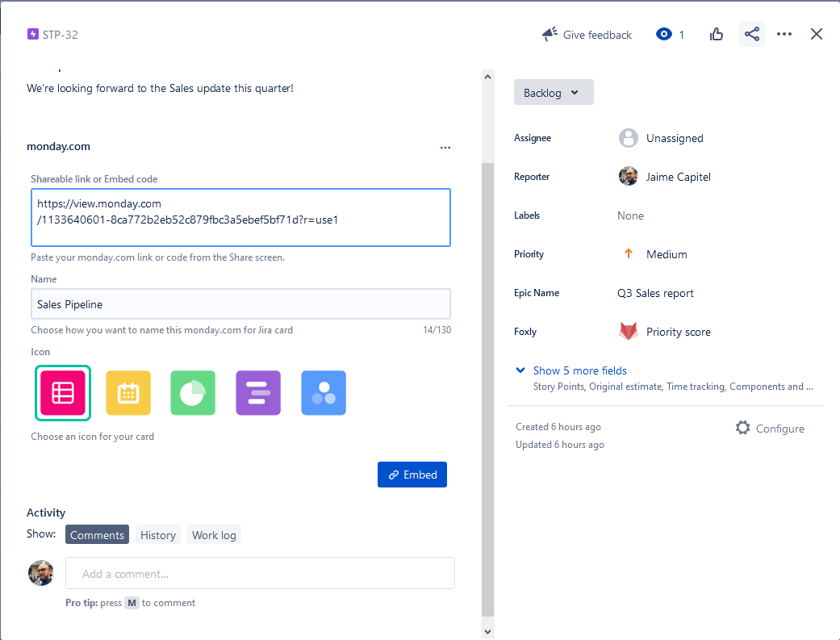Select the pink table icon
840x640 pixels.
point(63,393)
